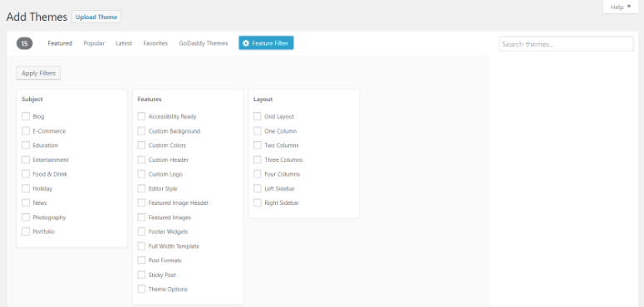Toggle the Holiday checkbox
This screenshot has height=307, width=644.
(x=26, y=188)
